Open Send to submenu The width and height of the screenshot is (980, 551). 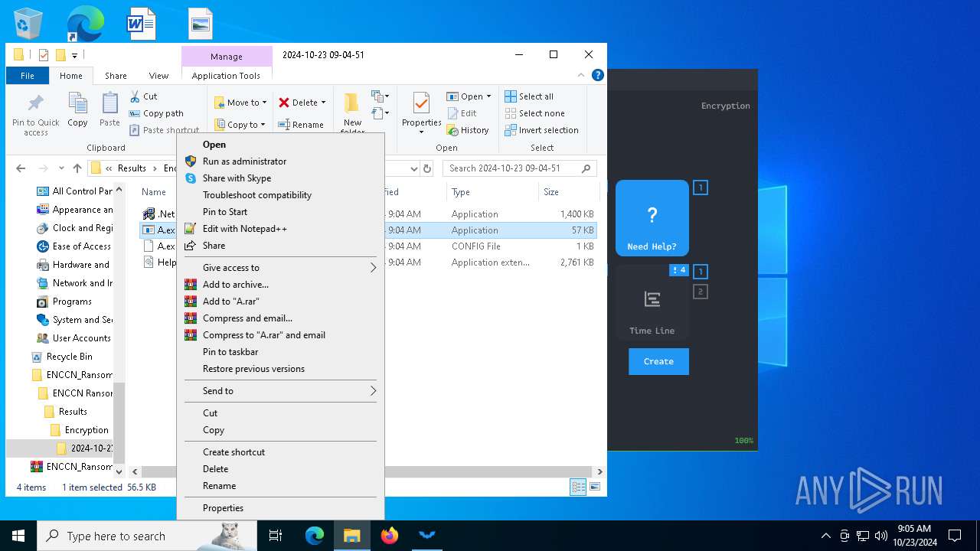point(280,391)
